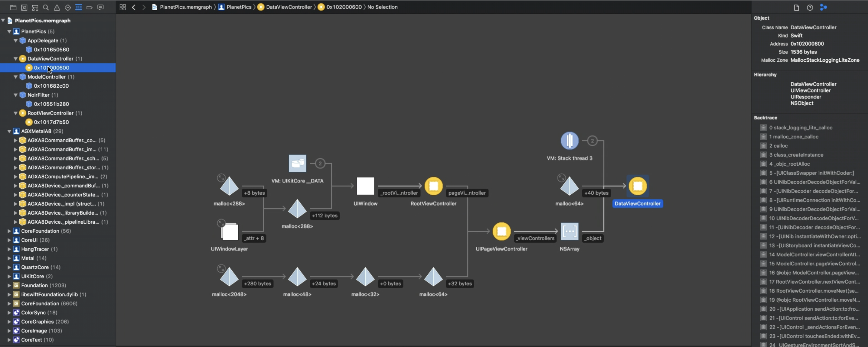
Task: Expand the top-left malloc<288> node references
Action: tap(221, 177)
